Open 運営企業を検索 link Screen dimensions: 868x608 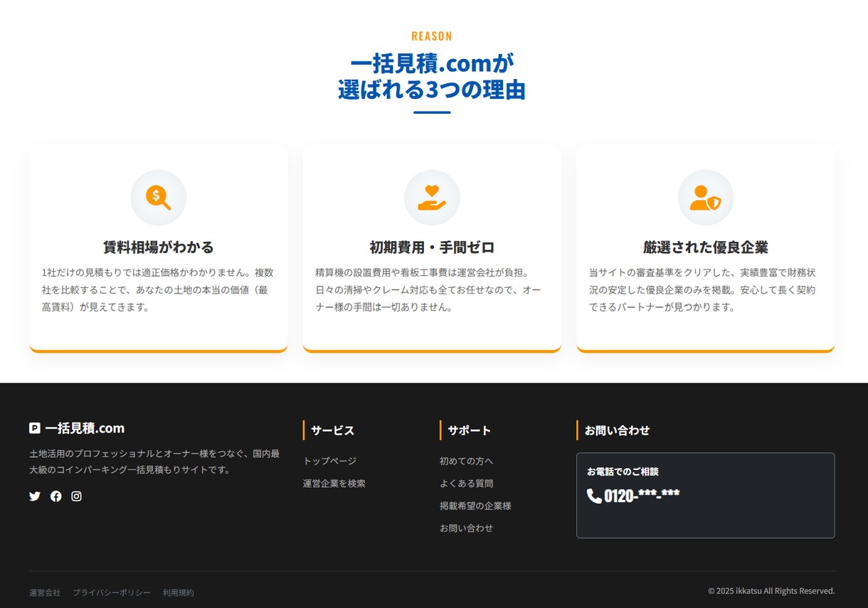(x=334, y=484)
